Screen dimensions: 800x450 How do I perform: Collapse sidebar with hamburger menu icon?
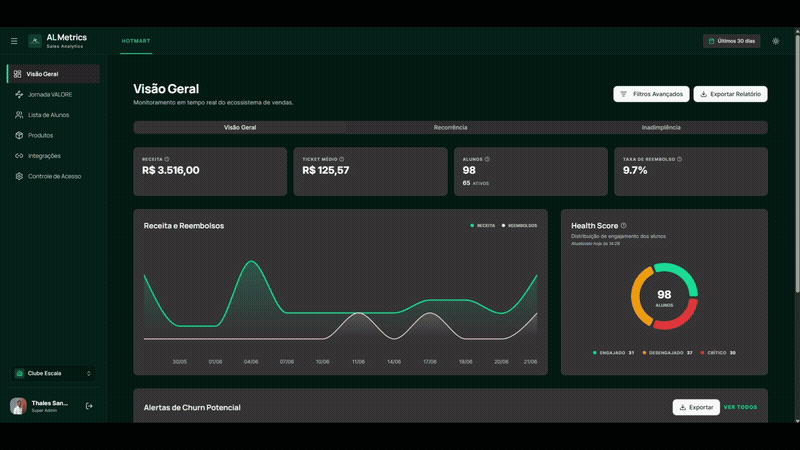(14, 41)
